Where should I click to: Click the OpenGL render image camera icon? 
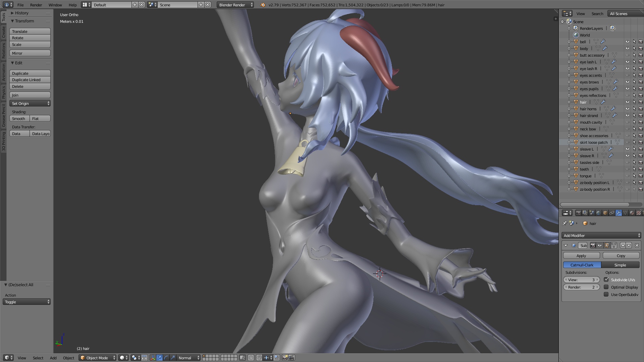coord(285,358)
